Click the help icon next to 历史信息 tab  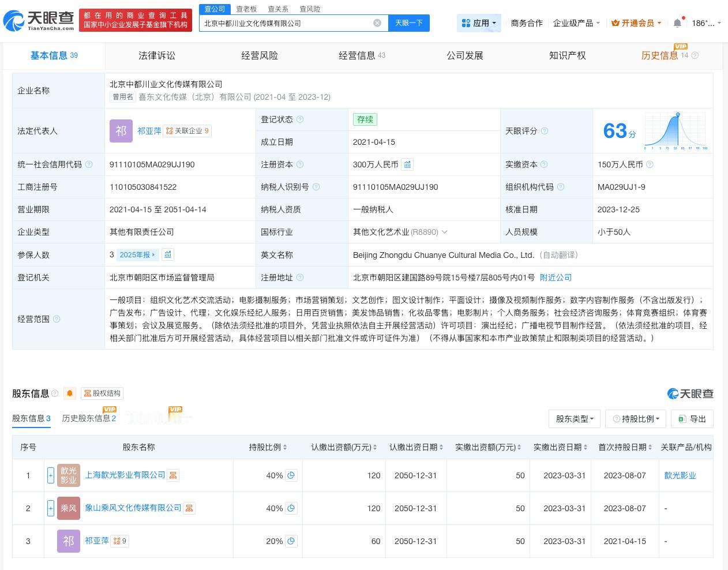(695, 55)
